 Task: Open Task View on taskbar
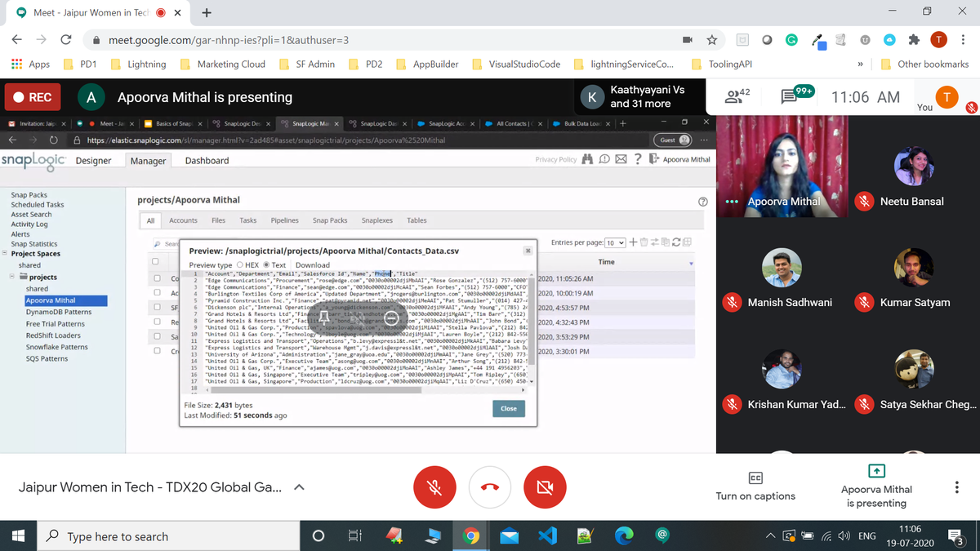354,536
